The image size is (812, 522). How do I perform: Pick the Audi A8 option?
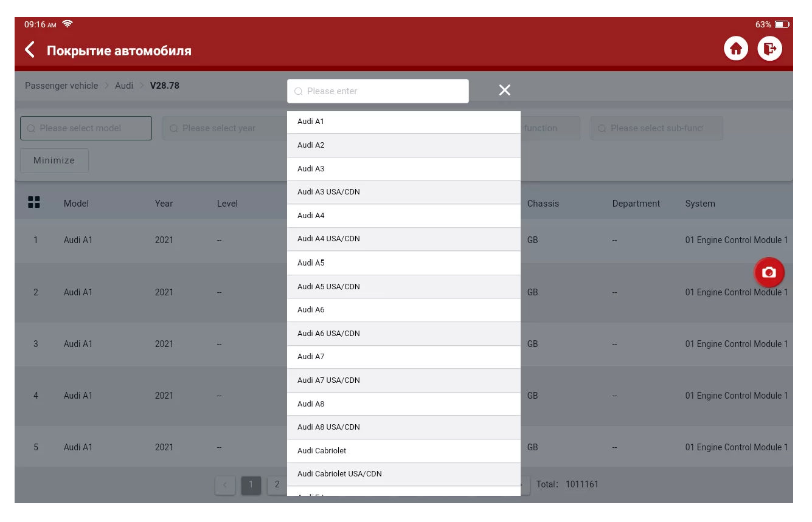pos(404,404)
